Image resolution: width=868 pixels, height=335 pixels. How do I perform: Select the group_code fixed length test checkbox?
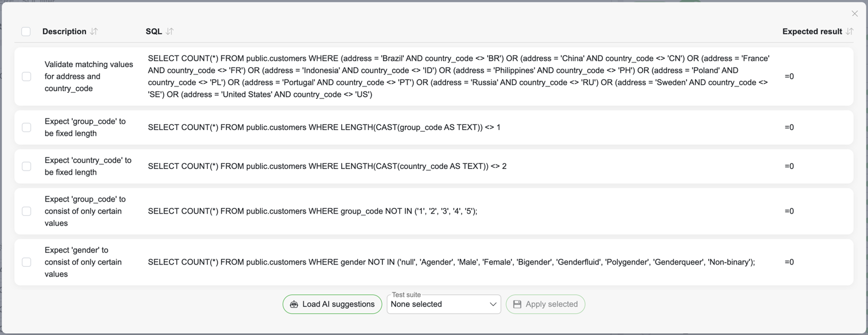click(26, 128)
